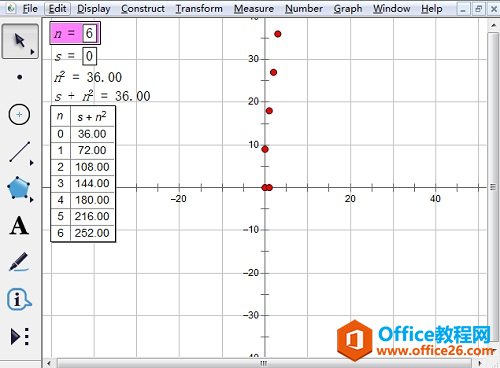Click the vertical scrollbar thumb
500x368 pixels.
(x=493, y=187)
